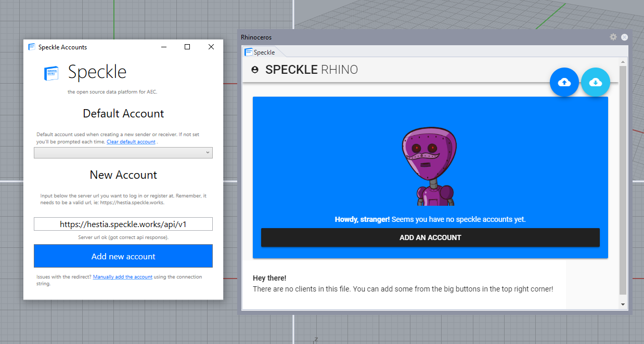
Task: Open the Manually add the account link
Action: click(123, 277)
